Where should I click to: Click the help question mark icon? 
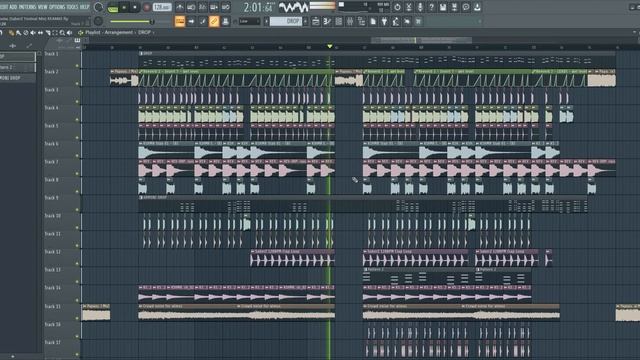click(x=431, y=7)
